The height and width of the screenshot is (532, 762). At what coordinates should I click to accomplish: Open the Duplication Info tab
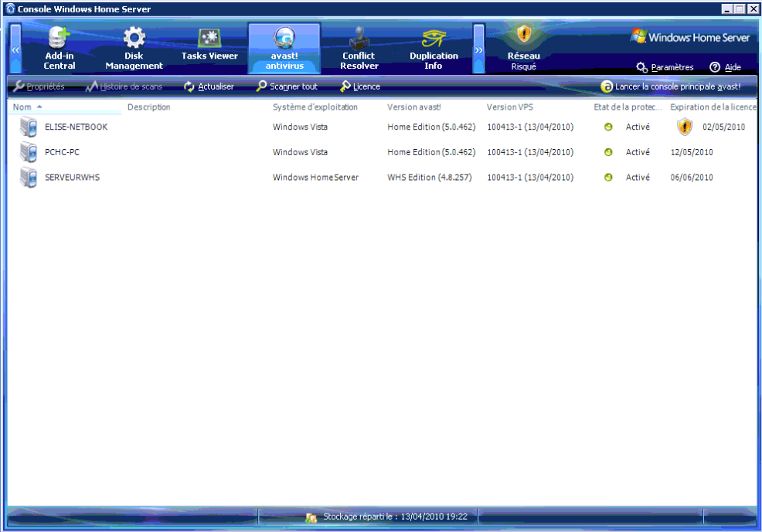[x=434, y=49]
